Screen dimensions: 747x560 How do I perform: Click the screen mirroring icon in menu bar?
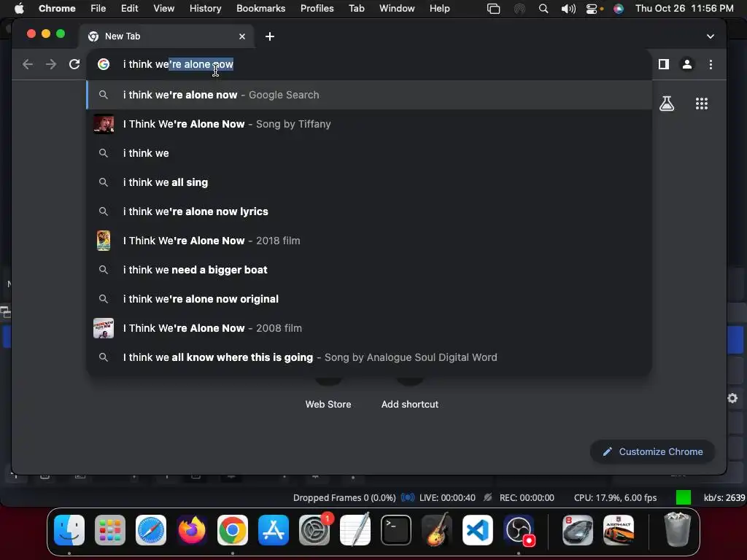pos(494,9)
